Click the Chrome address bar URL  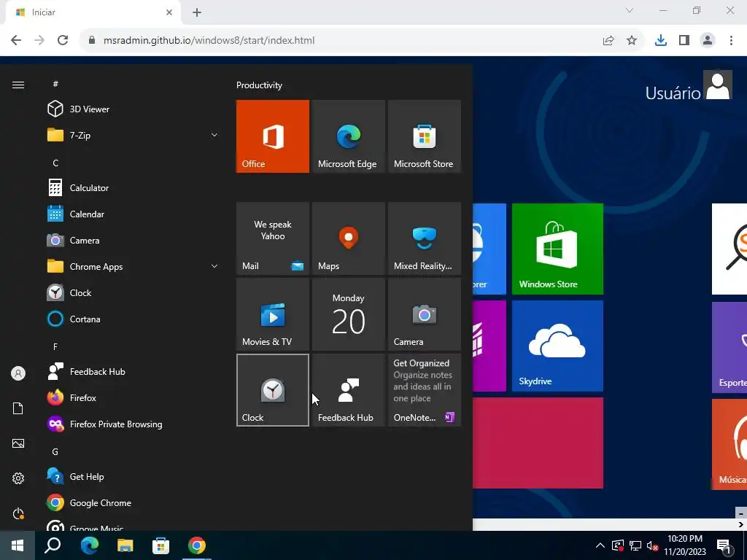(x=209, y=41)
